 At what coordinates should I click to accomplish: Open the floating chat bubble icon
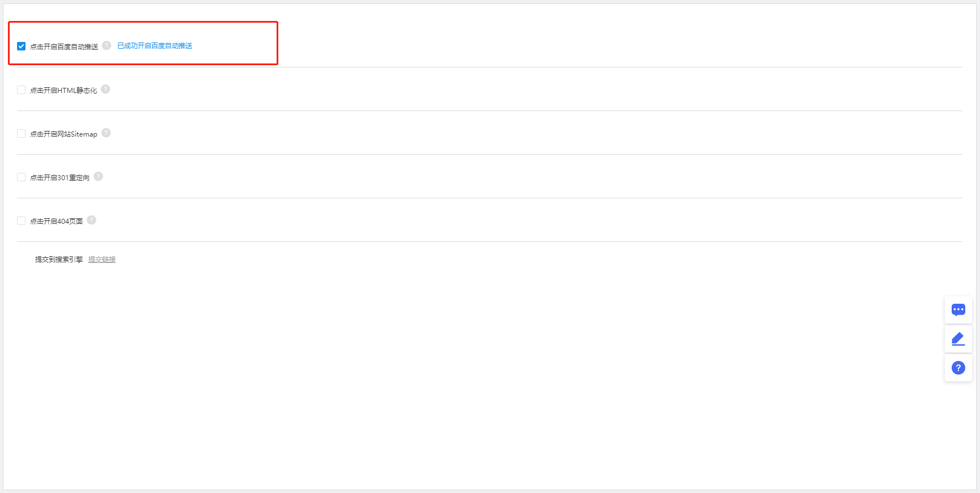point(958,309)
